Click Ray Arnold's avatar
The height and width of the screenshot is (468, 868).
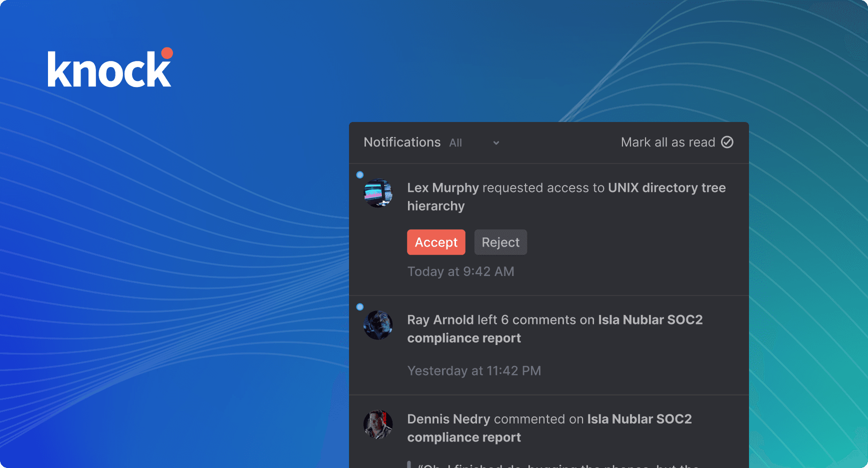378,325
